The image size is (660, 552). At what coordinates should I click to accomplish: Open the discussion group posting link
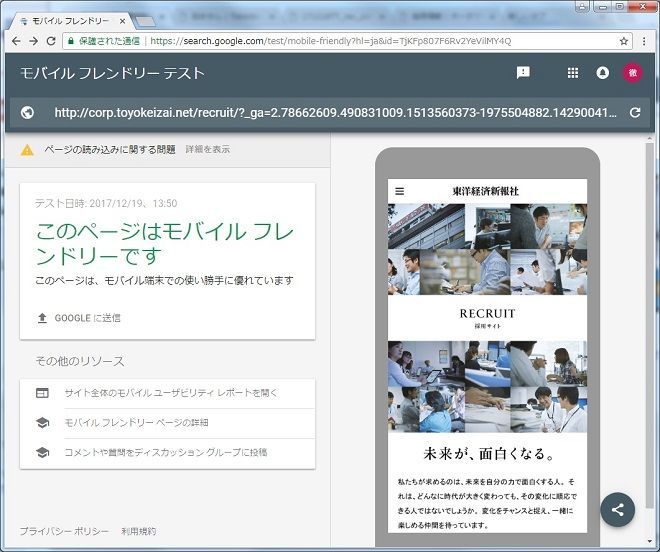165,453
